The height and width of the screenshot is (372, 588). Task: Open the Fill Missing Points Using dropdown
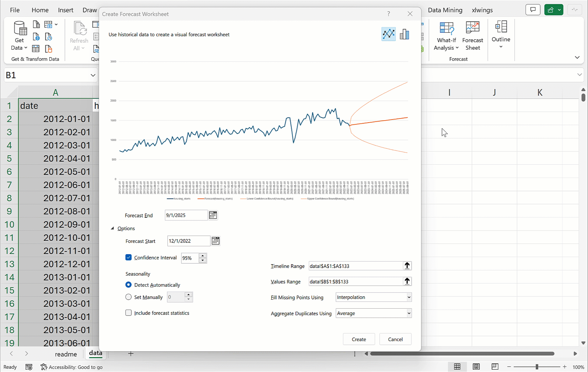(374, 297)
